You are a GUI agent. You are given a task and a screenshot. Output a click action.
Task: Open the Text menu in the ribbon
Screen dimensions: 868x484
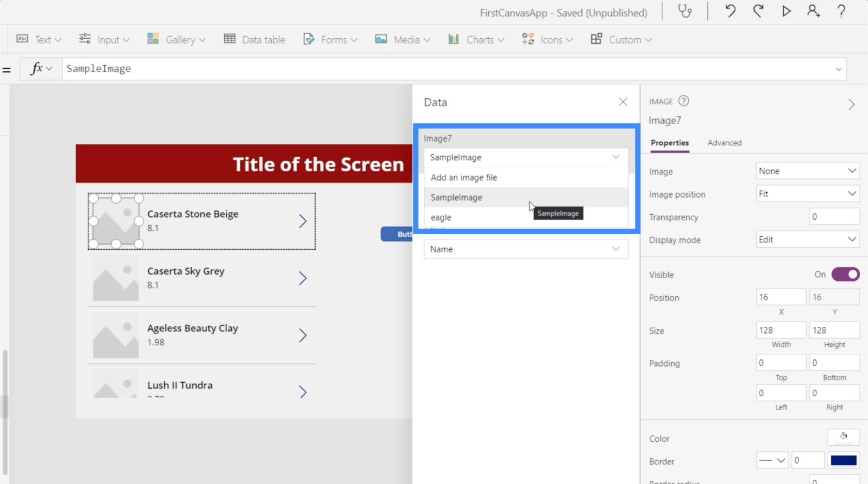pyautogui.click(x=39, y=39)
